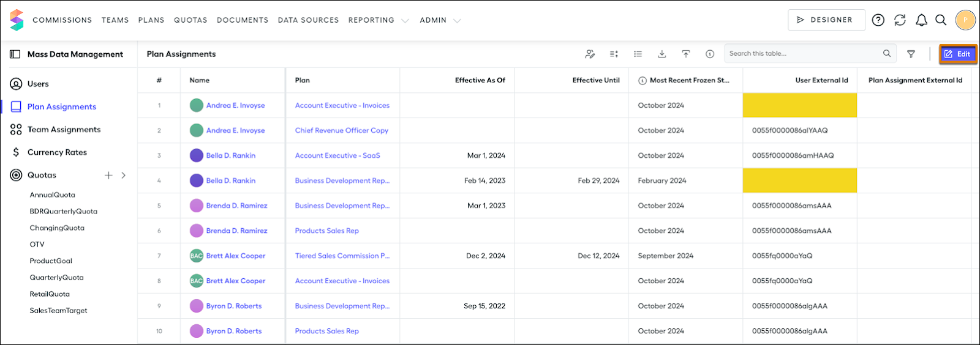This screenshot has width=980, height=345.
Task: Open the help question mark icon
Action: click(878, 20)
